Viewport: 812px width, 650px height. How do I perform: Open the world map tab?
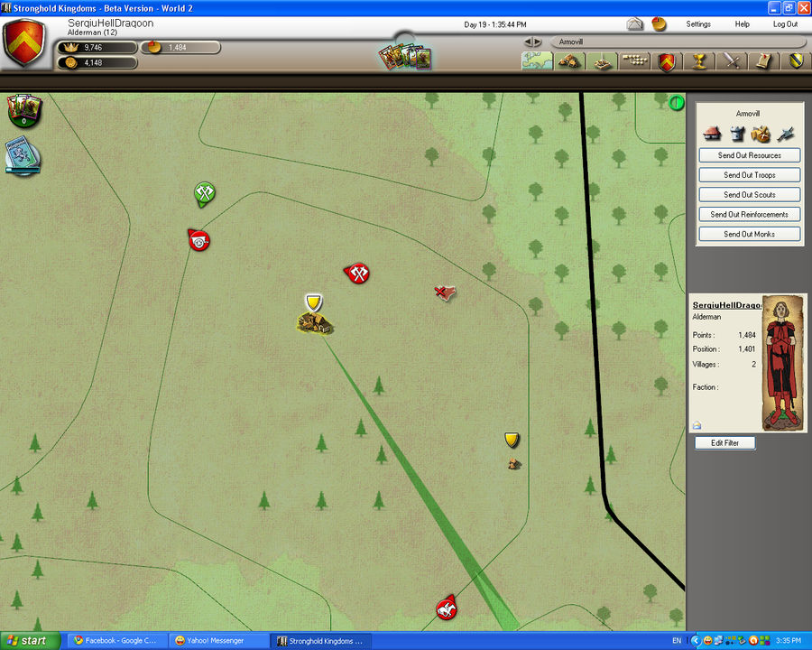tap(537, 60)
